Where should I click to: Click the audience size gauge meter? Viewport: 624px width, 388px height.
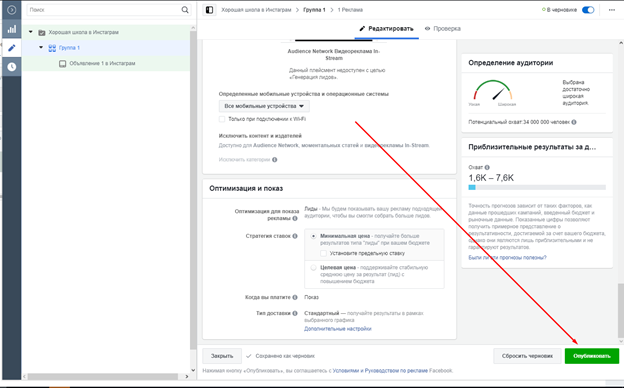[x=493, y=91]
